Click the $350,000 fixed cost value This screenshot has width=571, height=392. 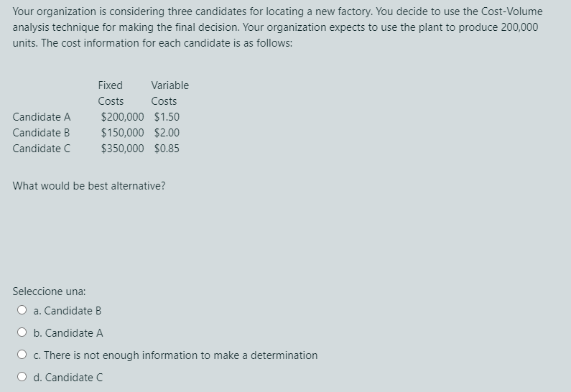(122, 149)
